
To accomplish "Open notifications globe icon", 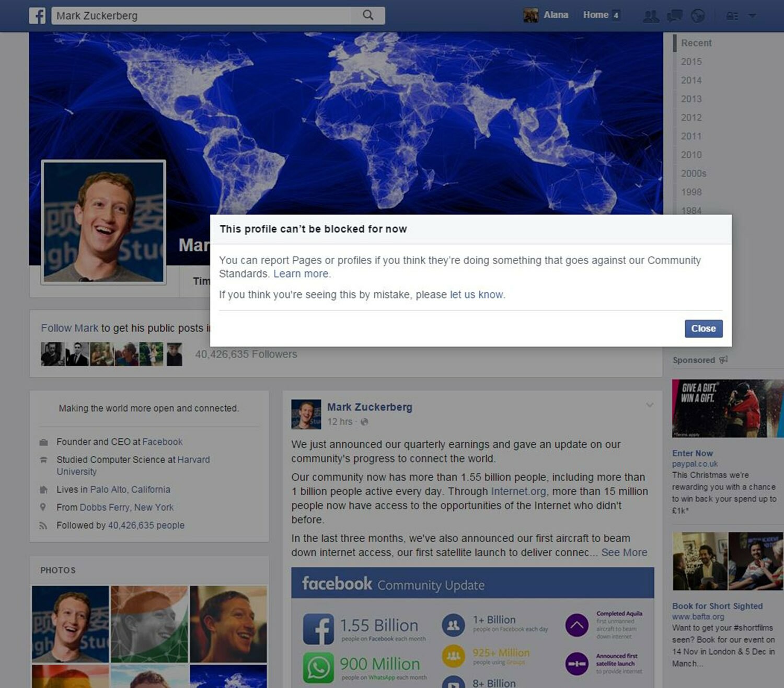I will tap(698, 16).
